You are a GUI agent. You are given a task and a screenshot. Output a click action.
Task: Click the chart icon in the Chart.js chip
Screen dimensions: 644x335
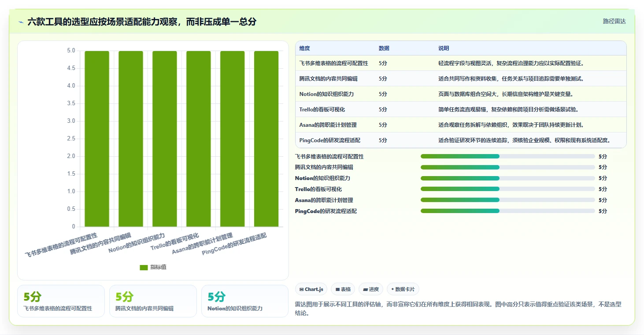(x=301, y=290)
